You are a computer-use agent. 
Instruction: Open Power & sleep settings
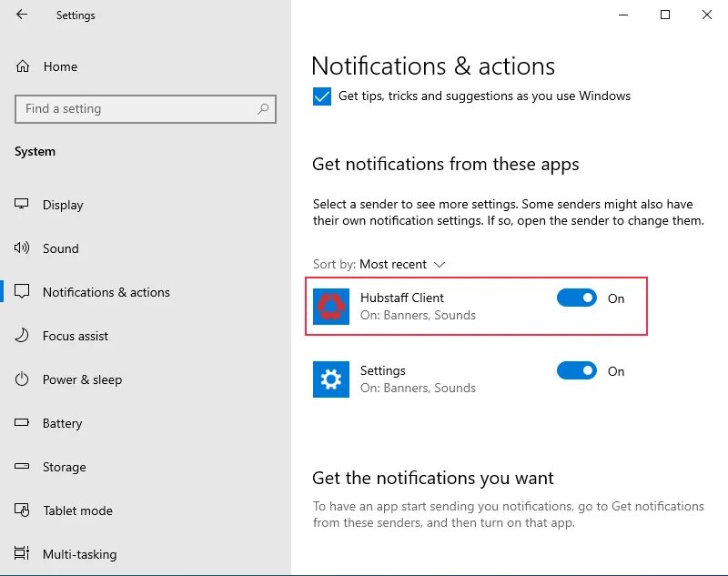tap(146, 379)
